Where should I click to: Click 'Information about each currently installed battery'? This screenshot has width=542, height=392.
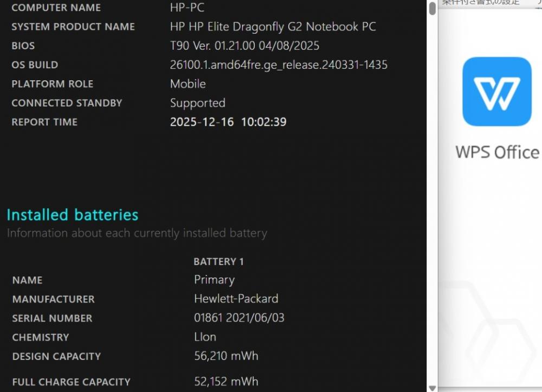(x=137, y=233)
